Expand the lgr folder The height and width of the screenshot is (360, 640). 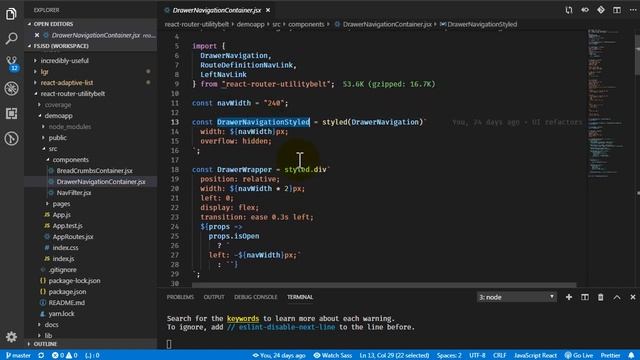tap(44, 72)
